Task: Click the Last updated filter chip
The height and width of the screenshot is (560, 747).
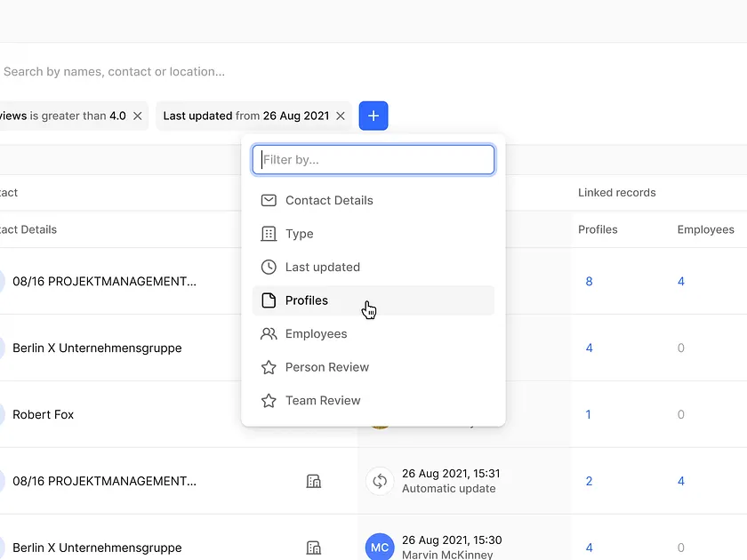Action: (245, 116)
